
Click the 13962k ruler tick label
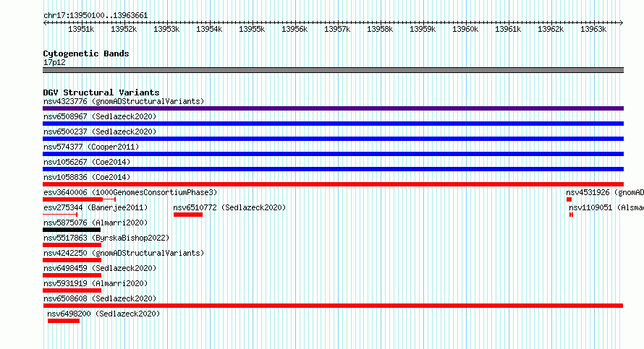[551, 29]
